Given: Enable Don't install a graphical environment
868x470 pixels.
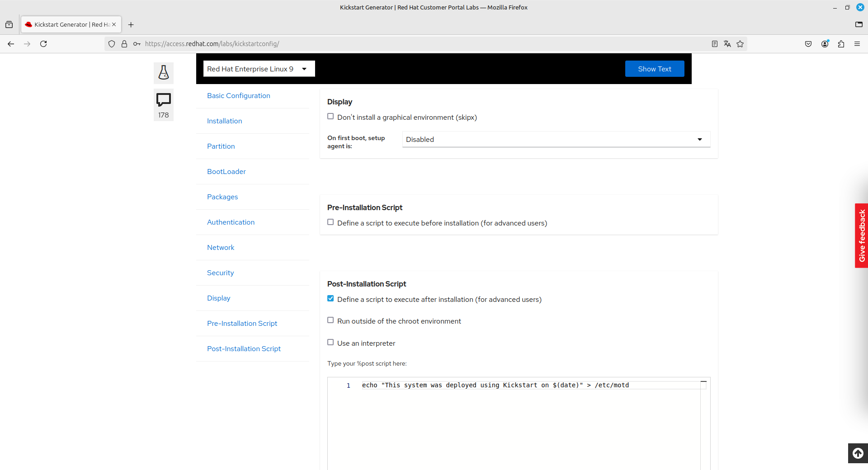Looking at the screenshot, I should (330, 117).
